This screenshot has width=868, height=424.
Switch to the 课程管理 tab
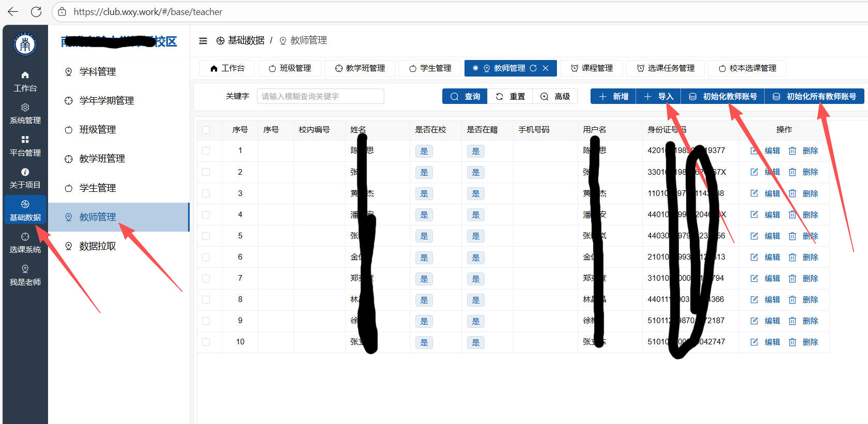pos(592,68)
